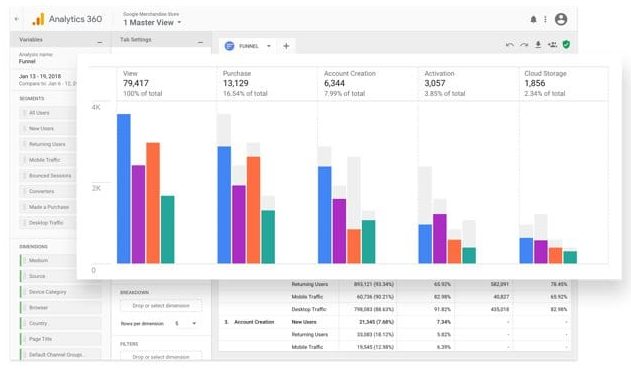Collapse the Variables panel
631x369 pixels.
click(x=100, y=42)
